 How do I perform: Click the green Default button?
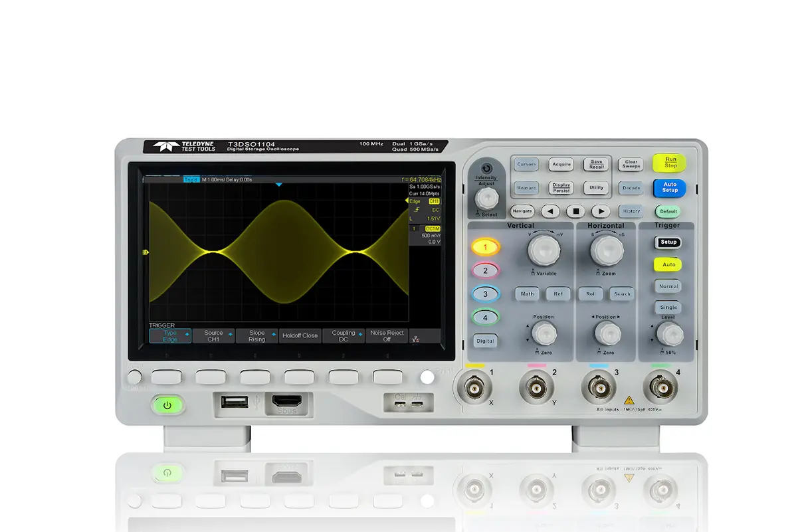point(668,211)
